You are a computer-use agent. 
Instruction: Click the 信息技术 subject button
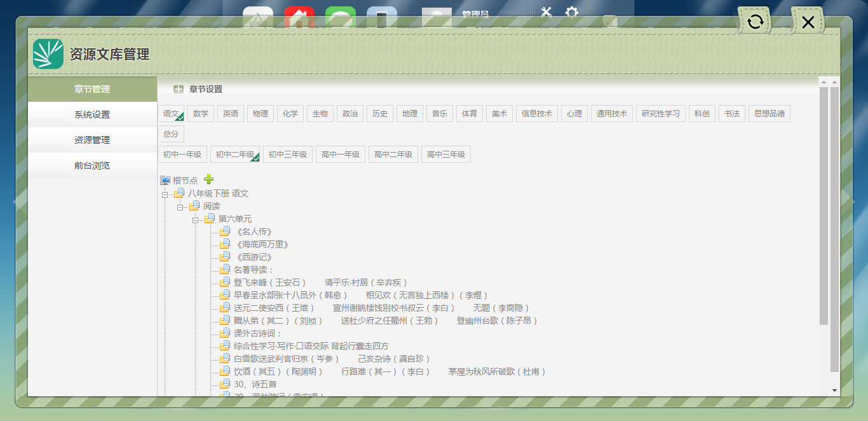click(536, 114)
